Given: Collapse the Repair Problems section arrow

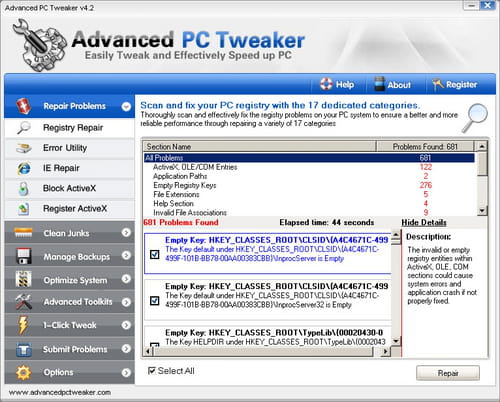Looking at the screenshot, I should tap(126, 106).
